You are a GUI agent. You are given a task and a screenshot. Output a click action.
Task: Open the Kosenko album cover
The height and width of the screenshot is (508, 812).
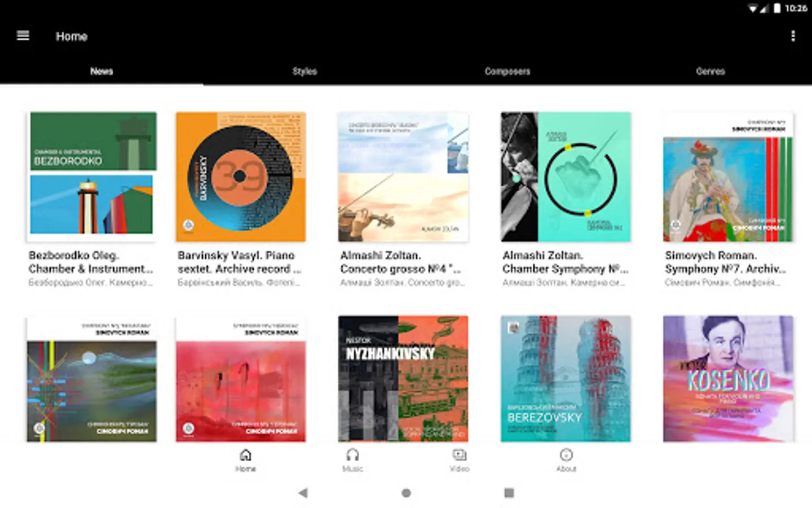[728, 378]
